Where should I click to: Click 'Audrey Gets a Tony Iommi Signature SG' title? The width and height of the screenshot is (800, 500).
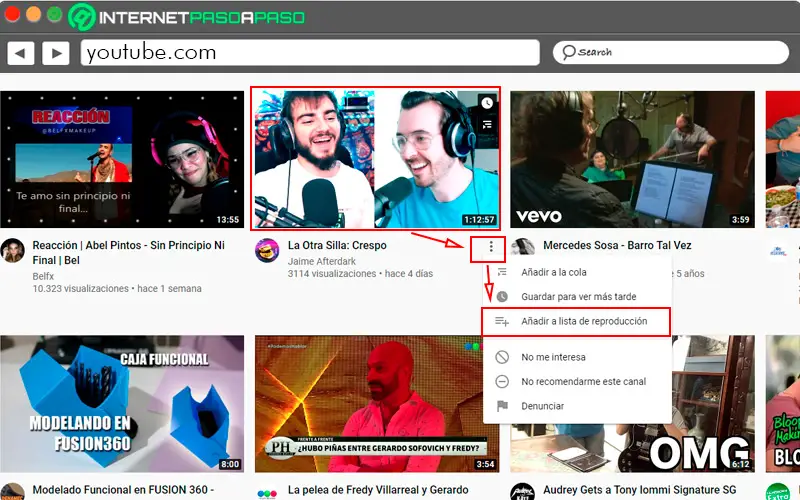tap(640, 490)
